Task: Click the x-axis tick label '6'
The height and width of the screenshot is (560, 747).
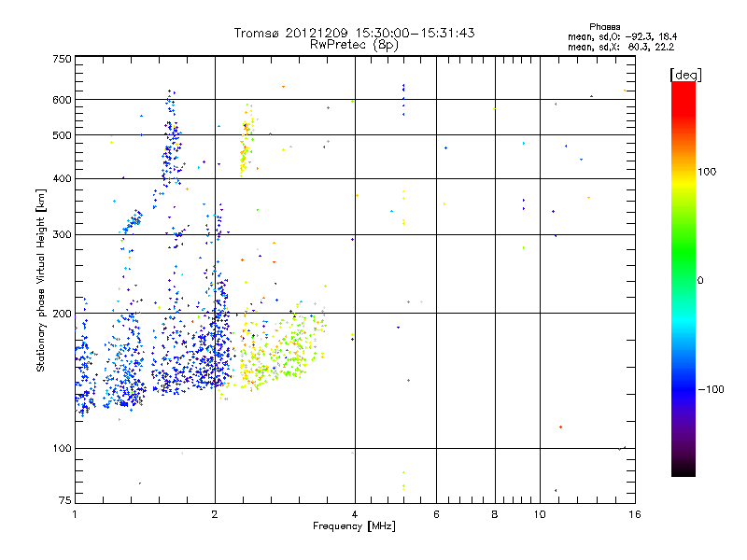Action: [x=436, y=514]
